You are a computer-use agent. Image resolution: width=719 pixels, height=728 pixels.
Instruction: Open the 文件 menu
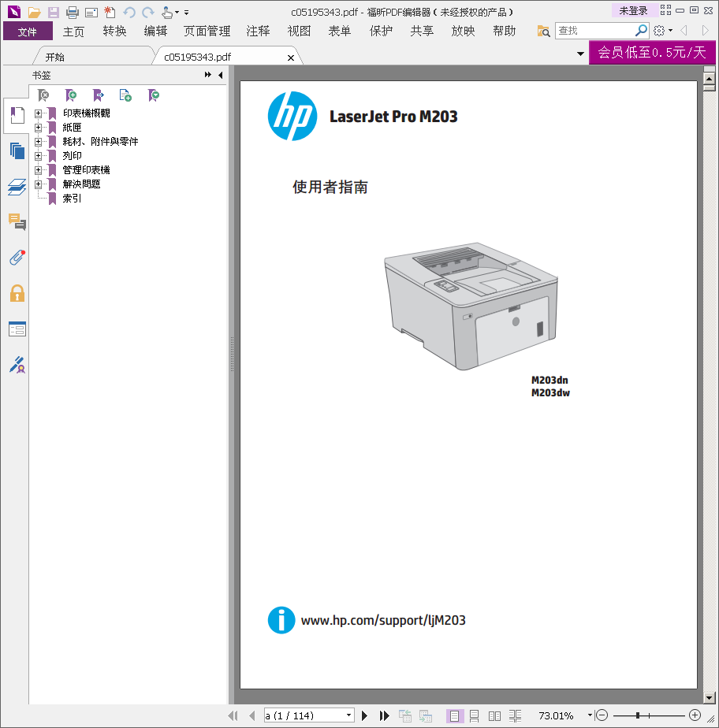click(28, 32)
